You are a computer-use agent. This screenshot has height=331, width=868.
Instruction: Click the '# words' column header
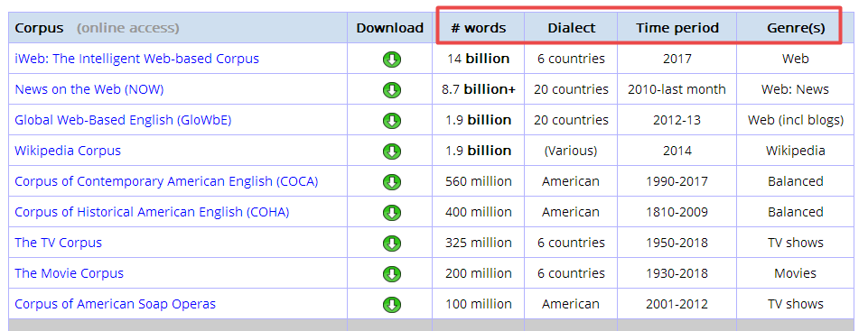[x=479, y=28]
